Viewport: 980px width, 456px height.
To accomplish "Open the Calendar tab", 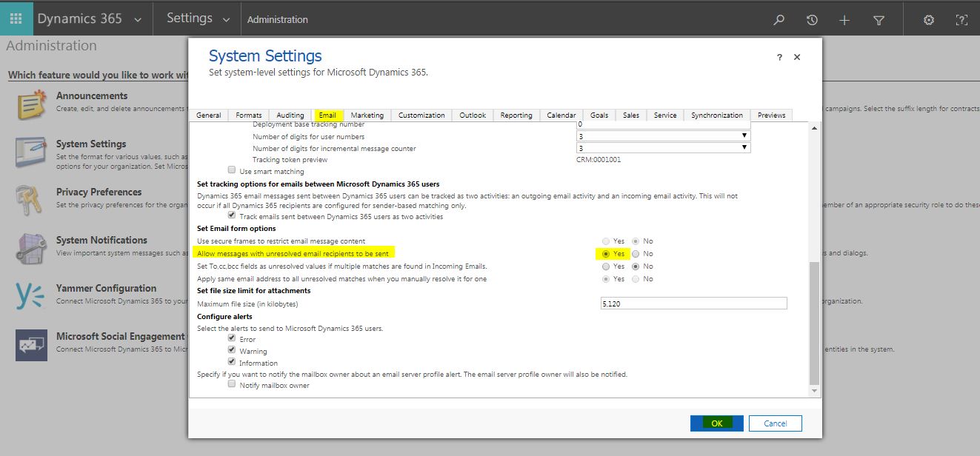I will click(561, 115).
